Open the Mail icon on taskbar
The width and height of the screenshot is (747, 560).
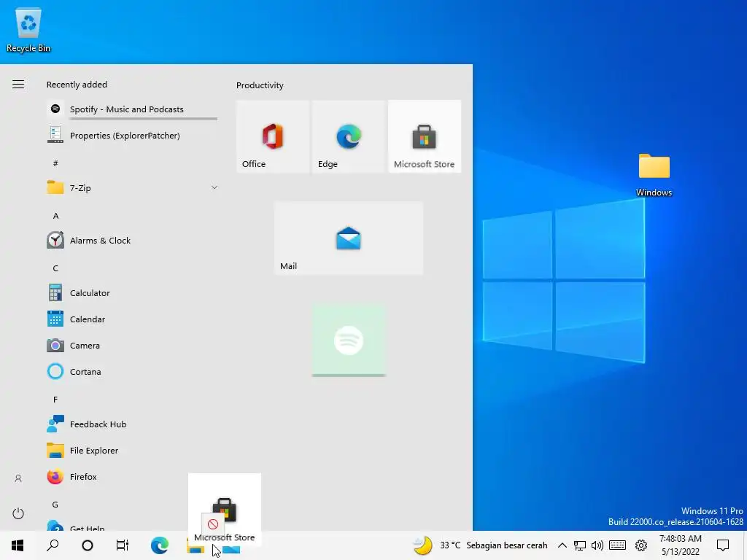pyautogui.click(x=231, y=549)
